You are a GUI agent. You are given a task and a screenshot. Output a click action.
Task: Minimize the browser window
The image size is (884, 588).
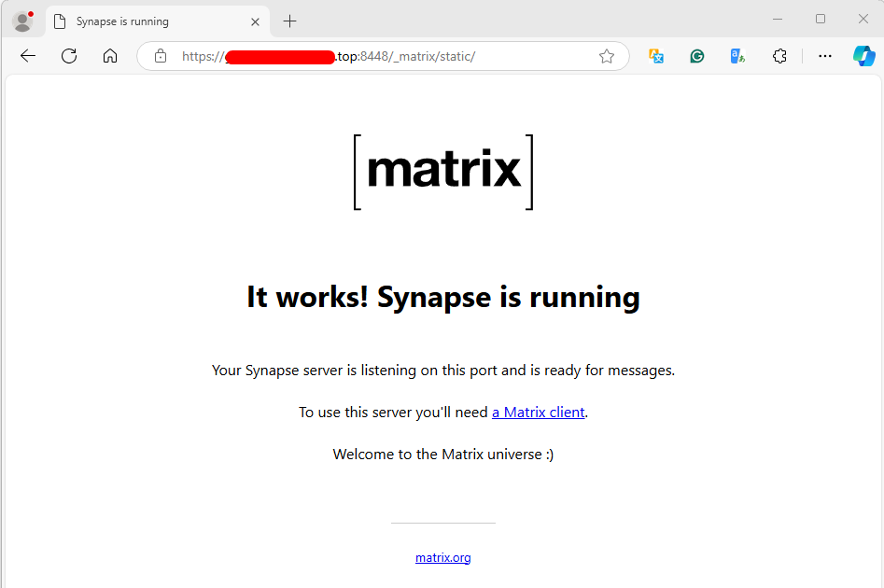[x=778, y=19]
